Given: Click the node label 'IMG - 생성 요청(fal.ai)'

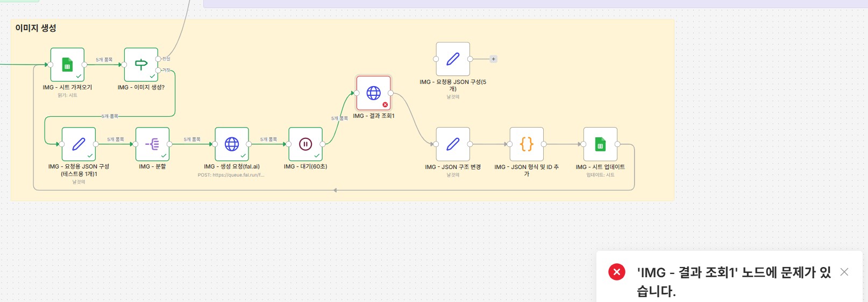Looking at the screenshot, I should (232, 166).
